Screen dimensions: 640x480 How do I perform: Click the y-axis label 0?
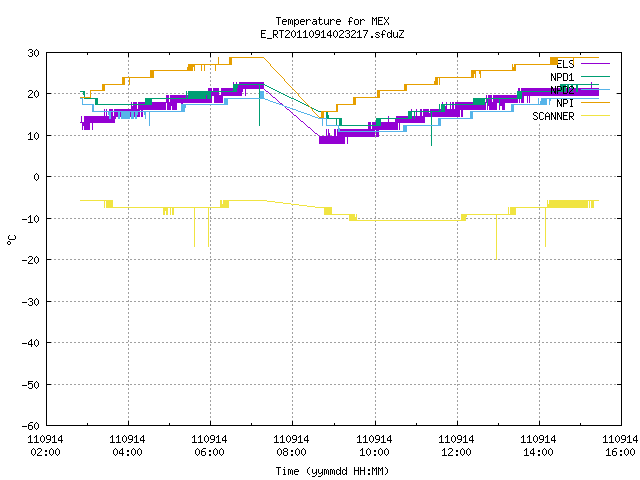37,177
